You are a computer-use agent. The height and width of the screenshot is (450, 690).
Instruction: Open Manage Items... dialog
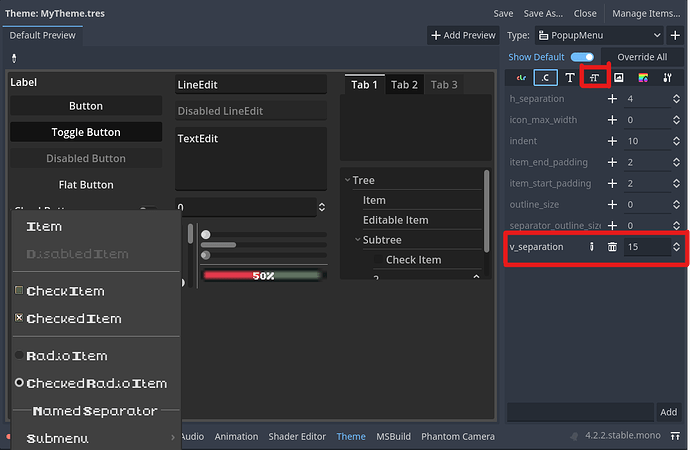pos(646,14)
